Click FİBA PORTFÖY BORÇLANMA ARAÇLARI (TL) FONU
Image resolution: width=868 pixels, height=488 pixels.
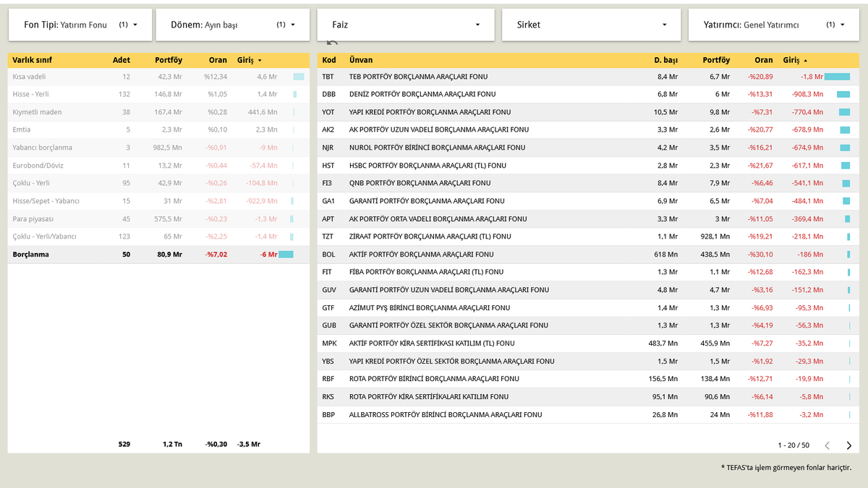coord(425,272)
